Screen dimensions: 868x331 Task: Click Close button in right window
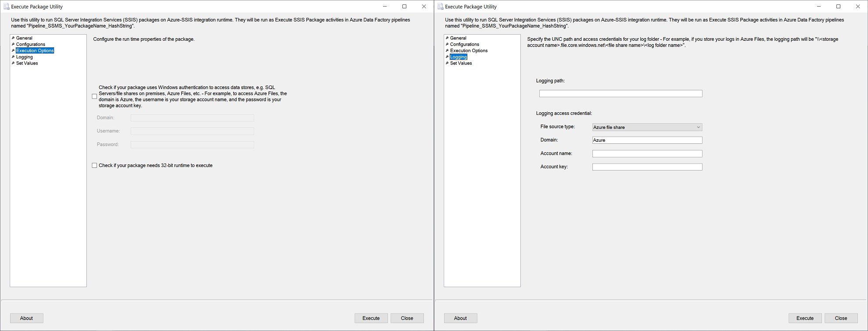(841, 318)
